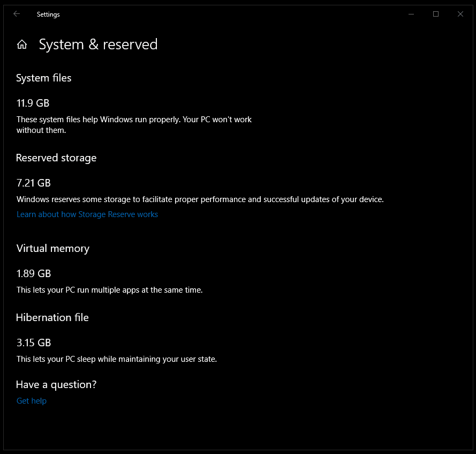Minimize the Settings window

pyautogui.click(x=411, y=14)
